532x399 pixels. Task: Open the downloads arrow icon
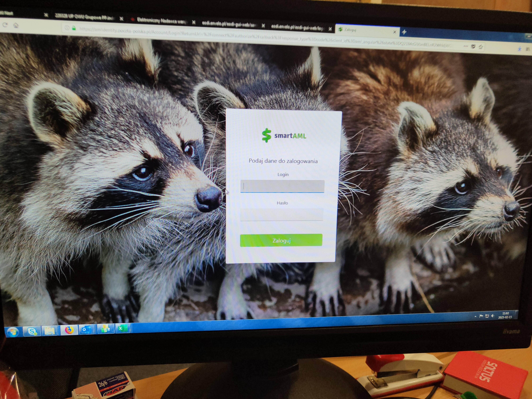click(519, 49)
